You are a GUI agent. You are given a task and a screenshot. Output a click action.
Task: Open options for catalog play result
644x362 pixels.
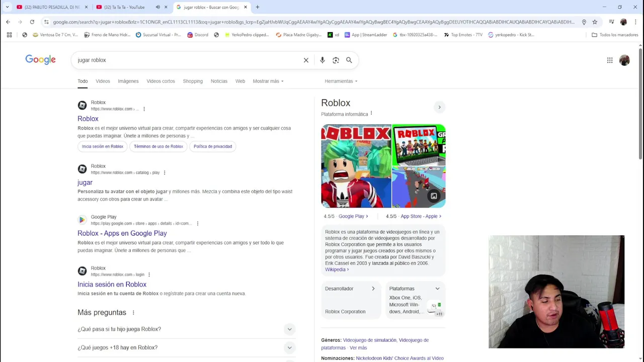[164, 172]
